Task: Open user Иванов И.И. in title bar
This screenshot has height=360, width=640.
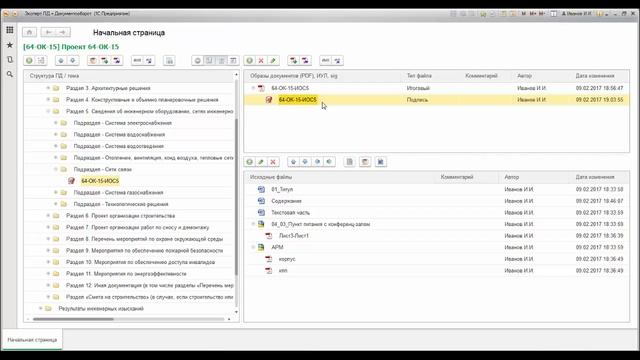Action: pyautogui.click(x=576, y=13)
